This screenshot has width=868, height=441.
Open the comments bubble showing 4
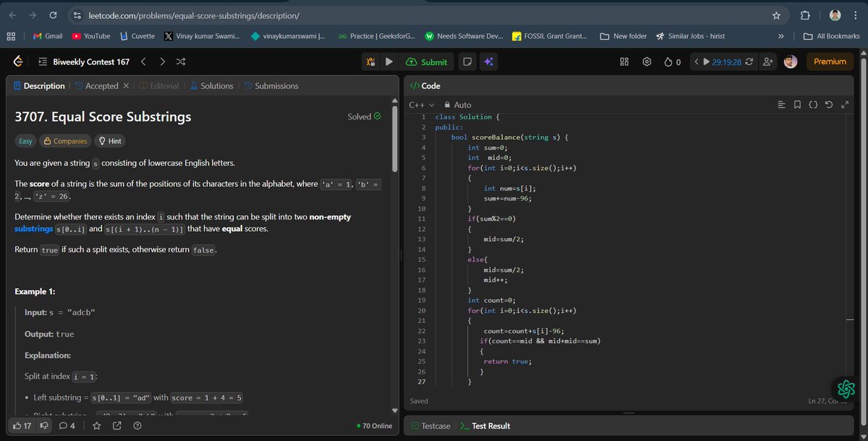click(67, 426)
